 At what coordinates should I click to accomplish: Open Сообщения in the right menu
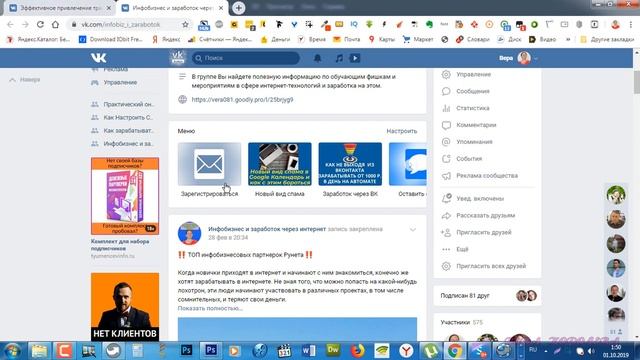[x=473, y=91]
